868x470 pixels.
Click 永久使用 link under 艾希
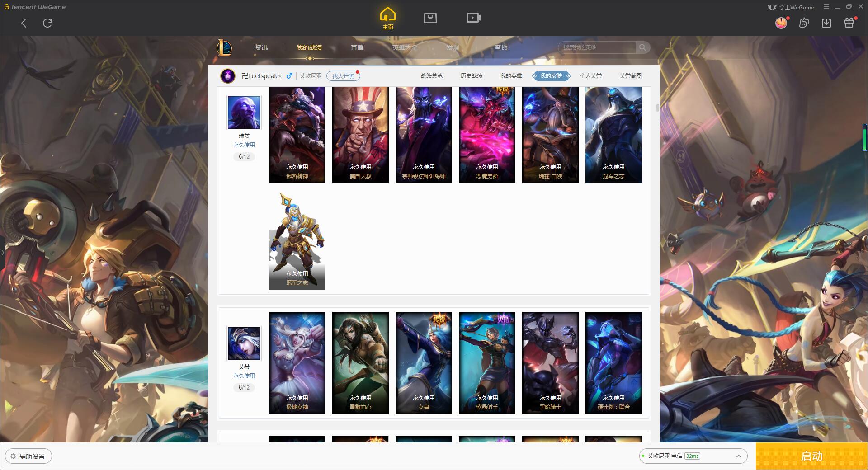click(244, 376)
